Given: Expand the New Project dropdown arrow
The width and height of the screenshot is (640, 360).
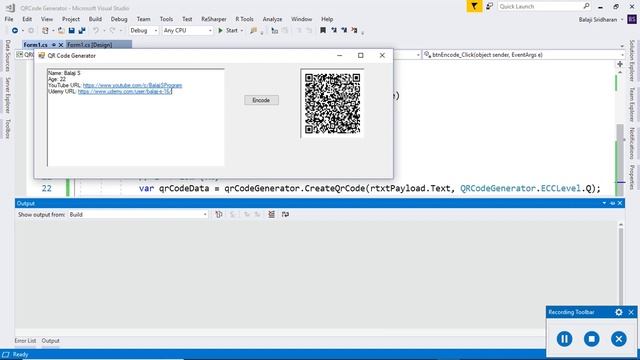Looking at the screenshot, I should pyautogui.click(x=53, y=31).
